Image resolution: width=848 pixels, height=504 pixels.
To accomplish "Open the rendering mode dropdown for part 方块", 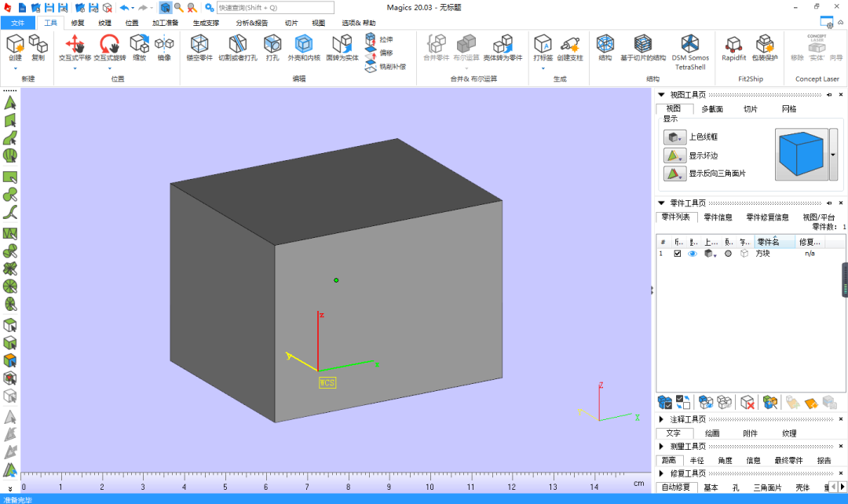I will point(715,255).
